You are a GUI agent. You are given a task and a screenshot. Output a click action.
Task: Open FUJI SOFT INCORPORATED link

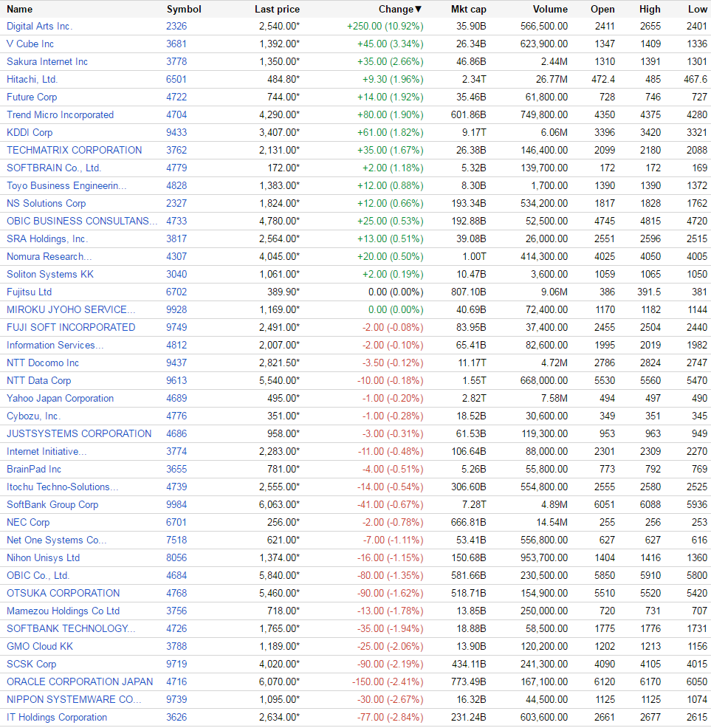tap(71, 327)
